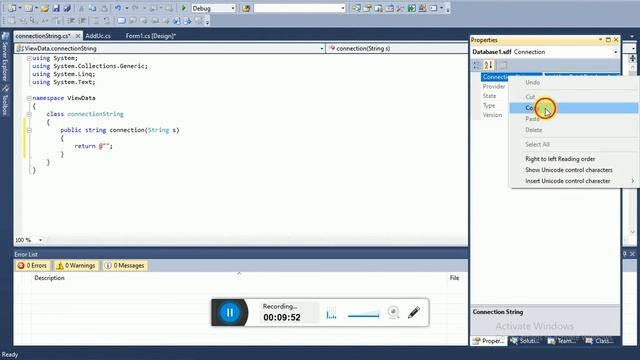This screenshot has height=360, width=640.
Task: Click the recorder audio level bars icon
Action: point(331,313)
